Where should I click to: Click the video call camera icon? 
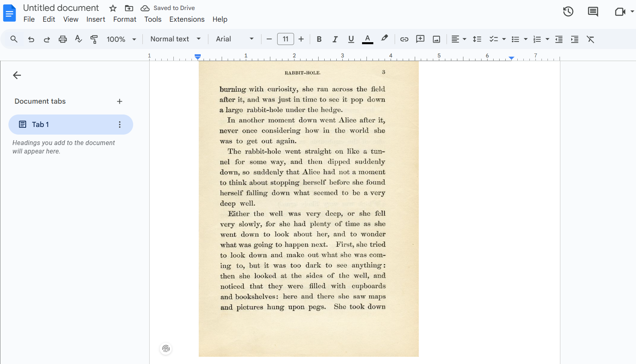click(x=620, y=12)
